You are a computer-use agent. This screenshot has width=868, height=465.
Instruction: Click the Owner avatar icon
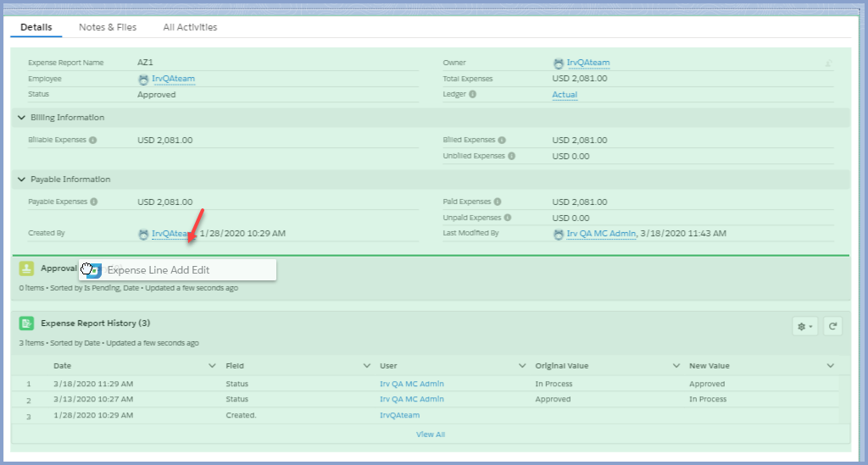pyautogui.click(x=558, y=64)
